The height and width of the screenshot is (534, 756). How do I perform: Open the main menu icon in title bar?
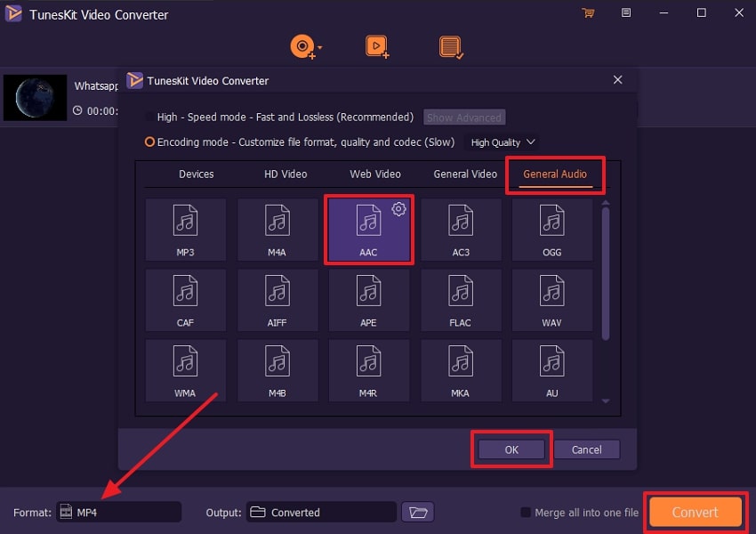click(x=626, y=13)
